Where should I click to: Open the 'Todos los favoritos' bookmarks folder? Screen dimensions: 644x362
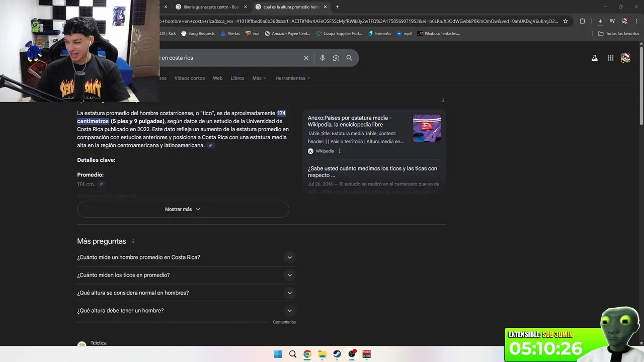[x=618, y=34]
